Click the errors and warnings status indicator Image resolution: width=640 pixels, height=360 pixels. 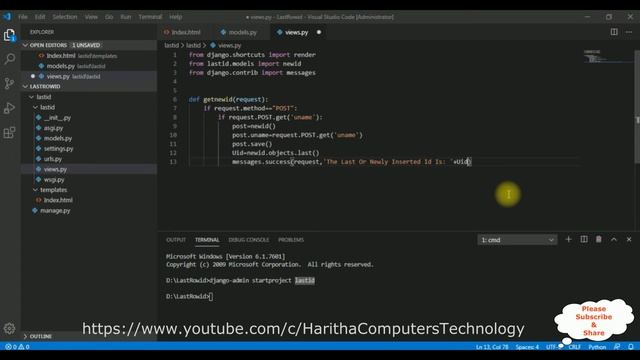(x=17, y=347)
